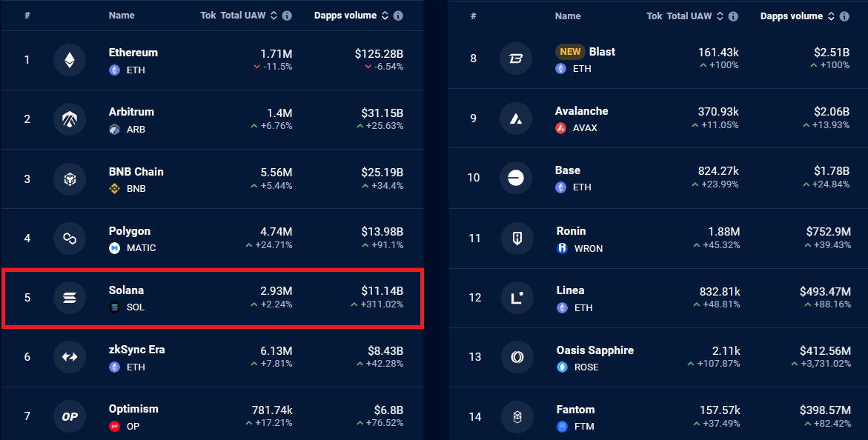Screen dimensions: 868x440
Task: Sort right table by Total UAW
Action: pos(720,16)
